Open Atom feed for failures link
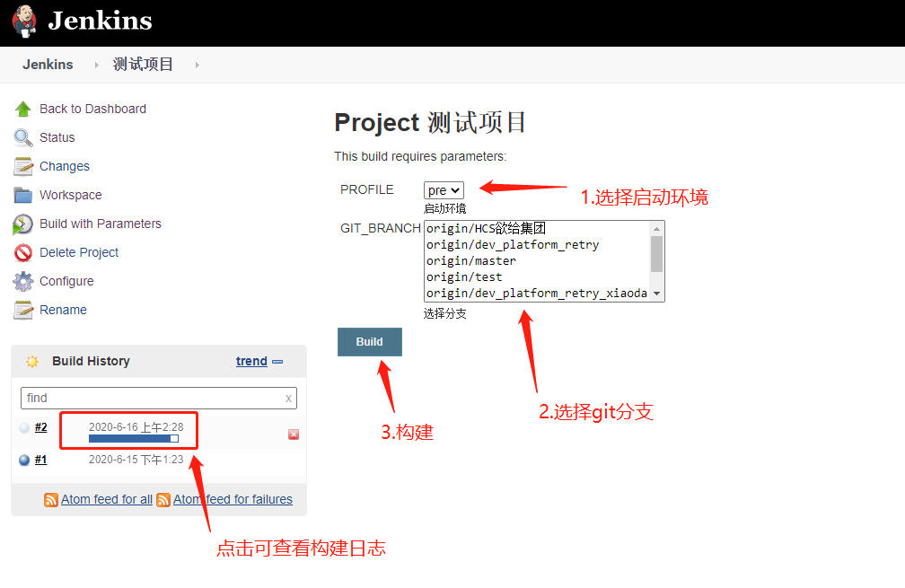Viewport: 905px width, 588px height. click(x=233, y=499)
